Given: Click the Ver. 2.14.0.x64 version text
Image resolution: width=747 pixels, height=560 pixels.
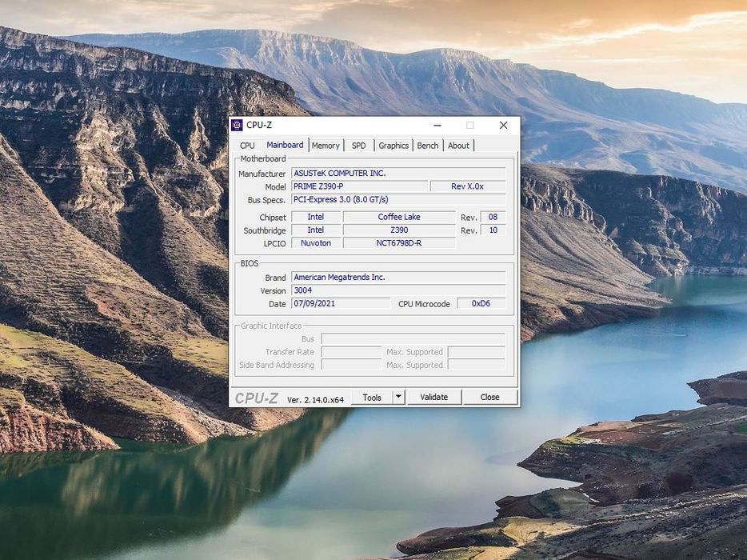Looking at the screenshot, I should point(315,400).
